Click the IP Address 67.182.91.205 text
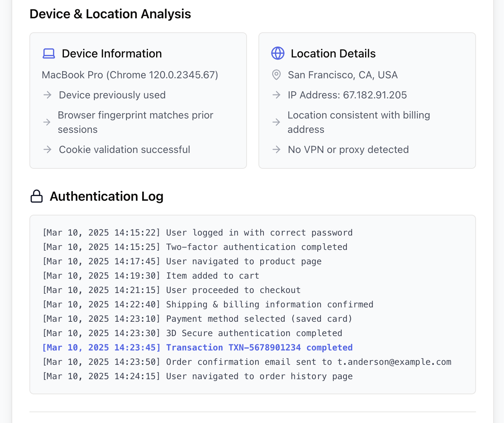This screenshot has width=504, height=423. click(347, 95)
